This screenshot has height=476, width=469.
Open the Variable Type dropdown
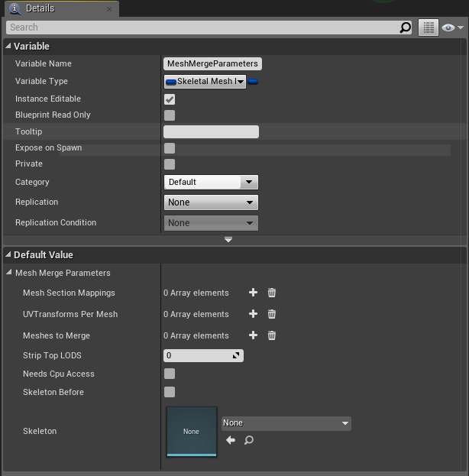[x=205, y=82]
